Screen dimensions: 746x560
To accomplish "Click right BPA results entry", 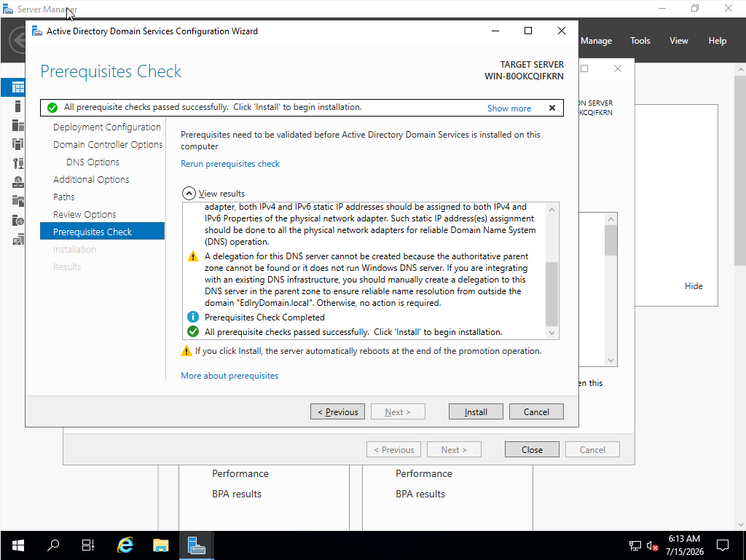I will pos(420,494).
